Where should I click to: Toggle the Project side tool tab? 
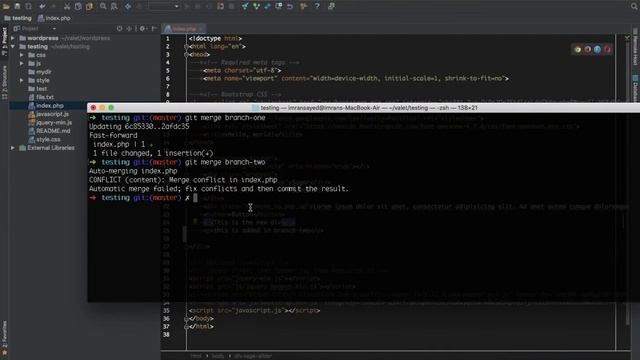point(4,42)
